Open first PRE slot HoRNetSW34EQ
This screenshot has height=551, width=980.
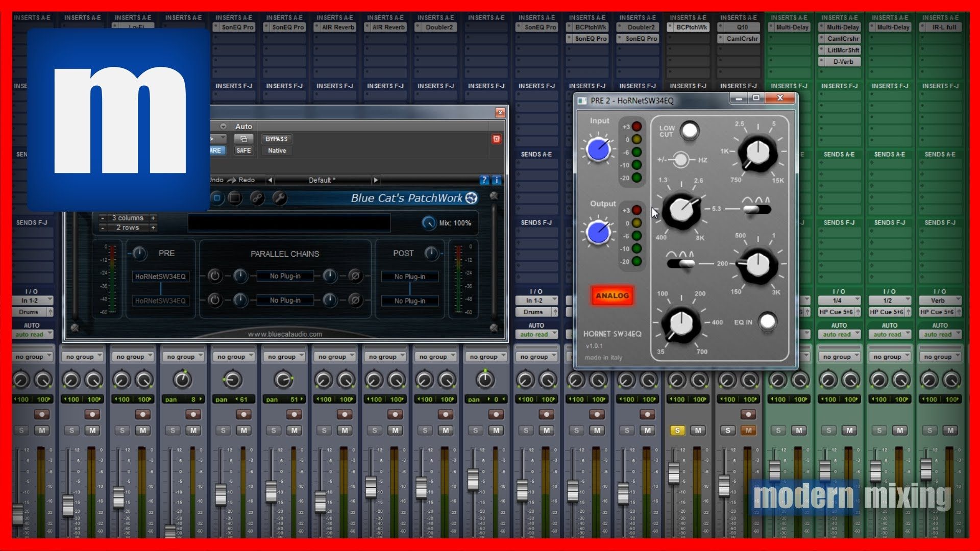pyautogui.click(x=160, y=277)
